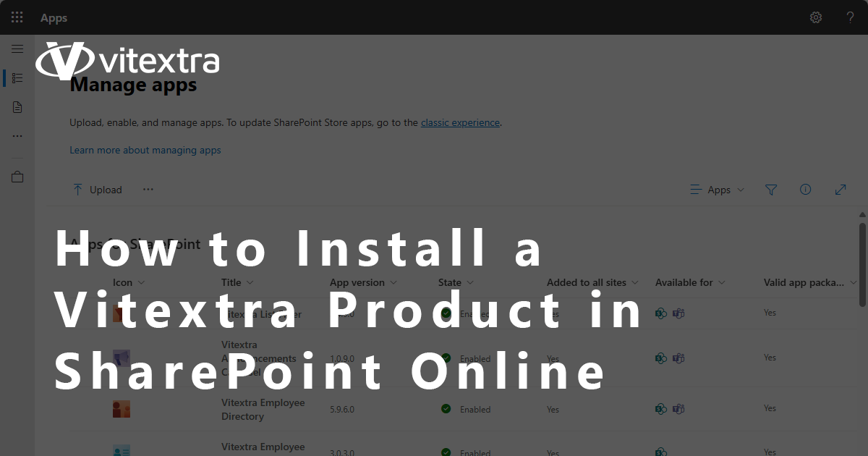Open the Apps view dropdown
Screen dimensions: 868x456
click(x=718, y=189)
